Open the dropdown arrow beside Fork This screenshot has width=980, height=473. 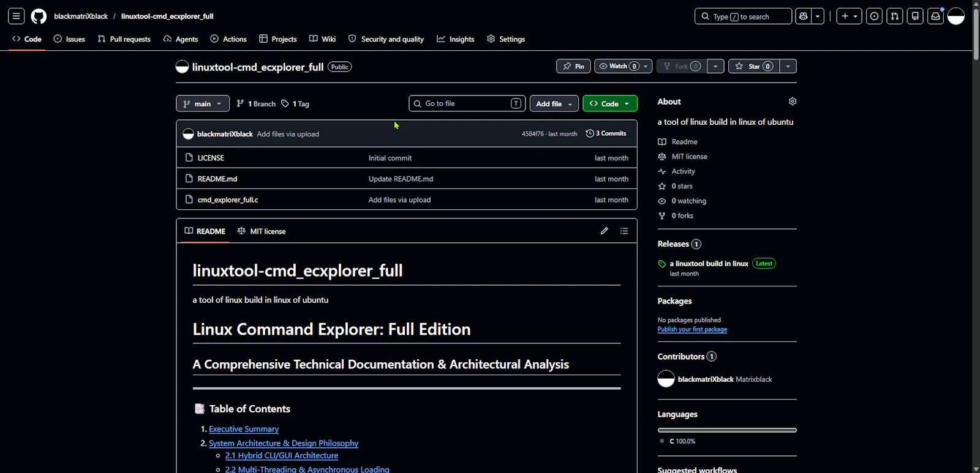pyautogui.click(x=715, y=66)
